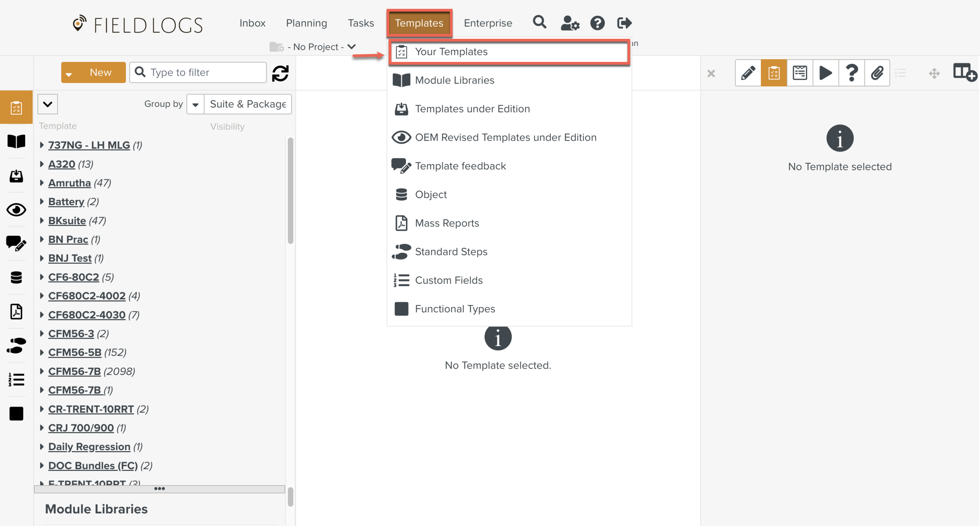Open Custom Fields numbered-list icon in left sidebar
Viewport: 980px width, 526px height.
[16, 379]
